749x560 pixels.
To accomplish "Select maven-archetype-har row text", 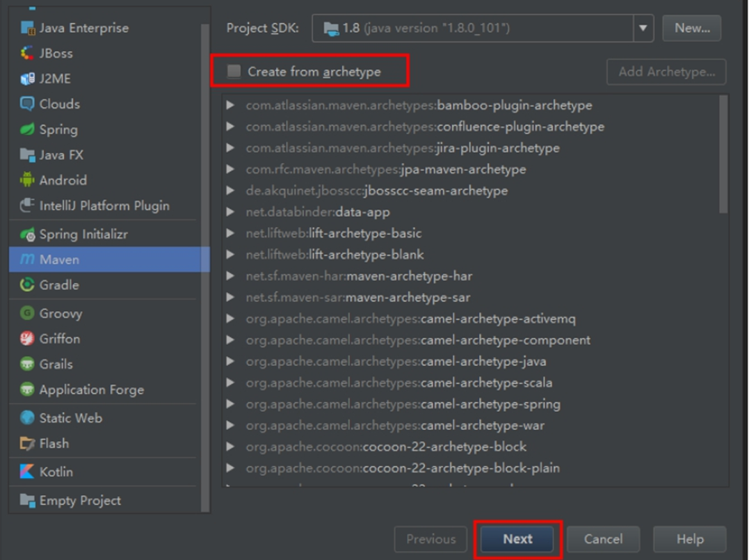I will pyautogui.click(x=359, y=275).
